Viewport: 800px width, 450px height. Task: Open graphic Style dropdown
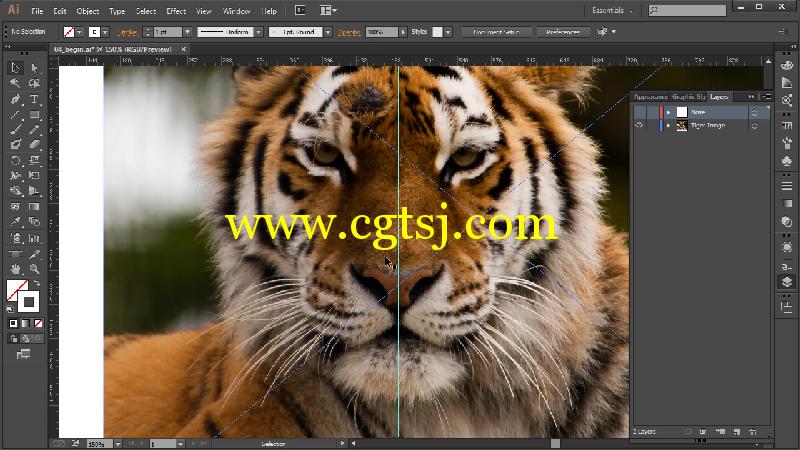pos(448,32)
